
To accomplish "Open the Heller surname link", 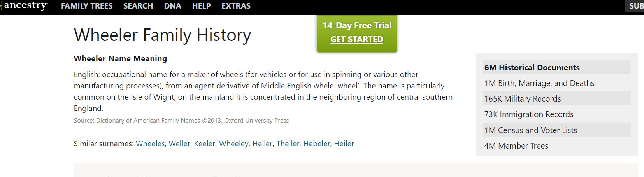I will [x=263, y=144].
